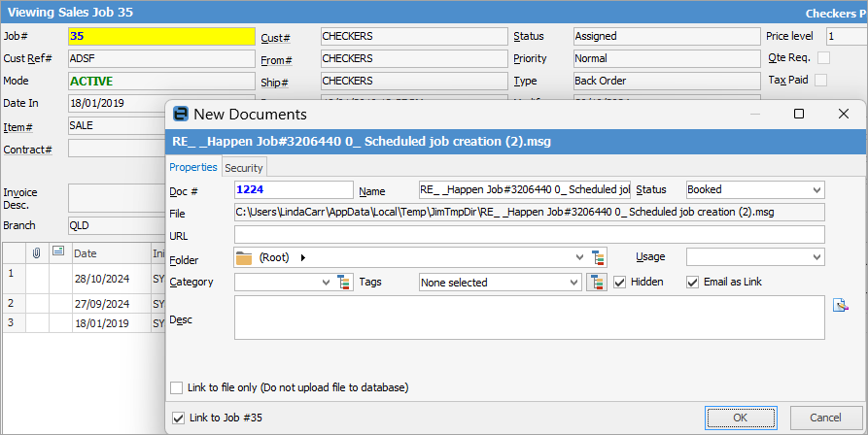Click the Contract# label link
This screenshot has height=435, width=868.
pos(27,150)
